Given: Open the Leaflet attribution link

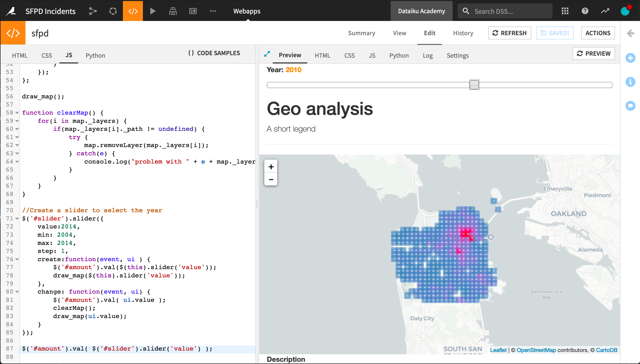Looking at the screenshot, I should coord(498,350).
